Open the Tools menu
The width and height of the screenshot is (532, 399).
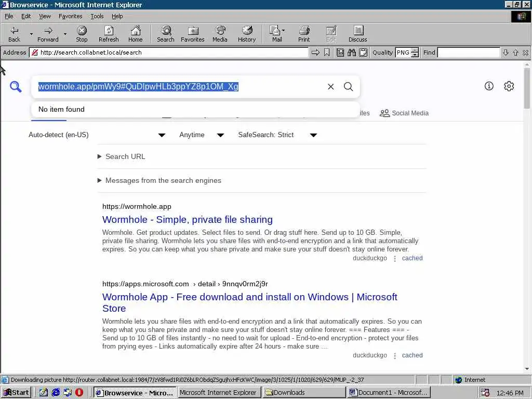pyautogui.click(x=97, y=16)
